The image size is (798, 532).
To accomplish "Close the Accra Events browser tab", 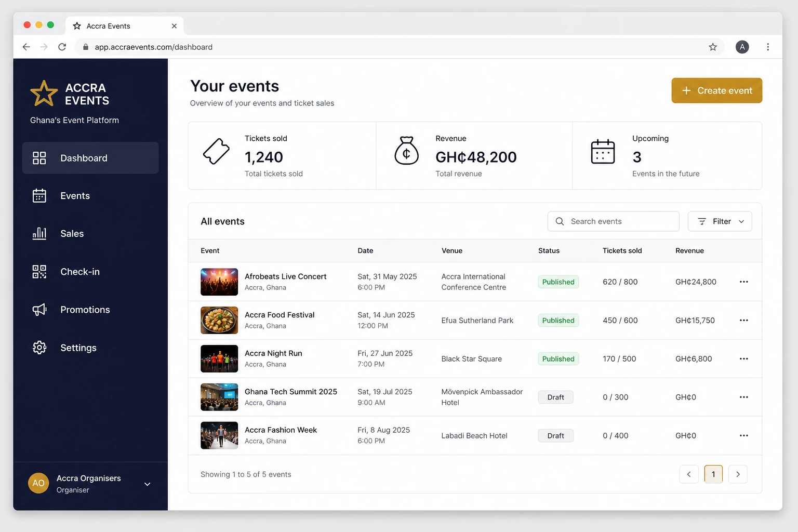I will [174, 26].
